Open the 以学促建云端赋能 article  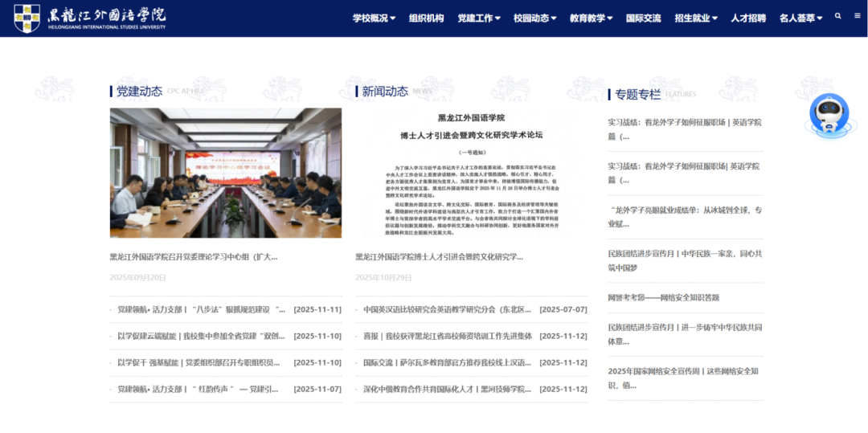click(202, 336)
